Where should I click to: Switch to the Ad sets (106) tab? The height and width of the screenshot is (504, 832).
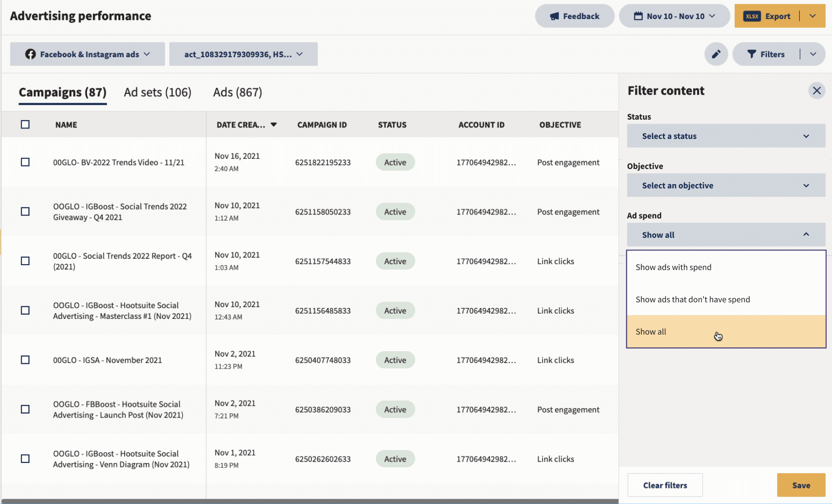pyautogui.click(x=157, y=92)
